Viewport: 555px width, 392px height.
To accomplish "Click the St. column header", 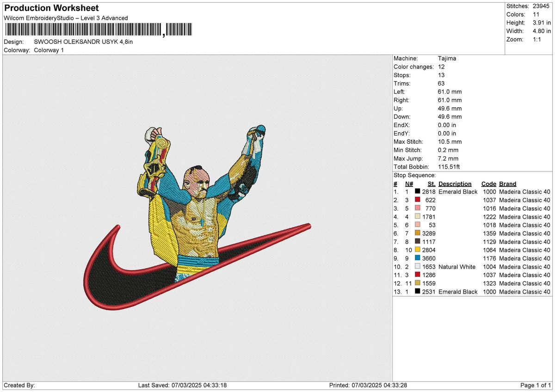I will 432,184.
